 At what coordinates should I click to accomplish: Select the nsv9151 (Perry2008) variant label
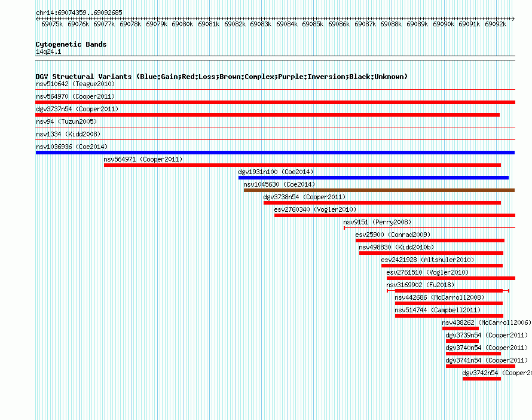click(377, 222)
